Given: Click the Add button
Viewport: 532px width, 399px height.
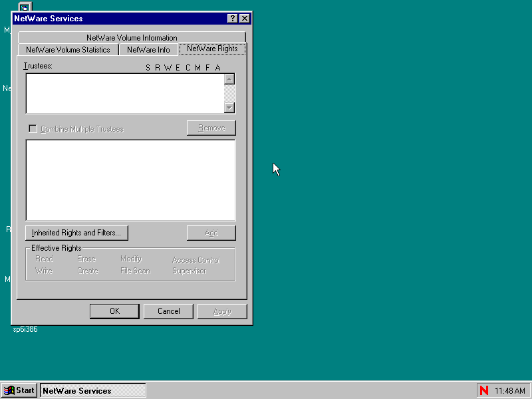Looking at the screenshot, I should click(x=211, y=233).
